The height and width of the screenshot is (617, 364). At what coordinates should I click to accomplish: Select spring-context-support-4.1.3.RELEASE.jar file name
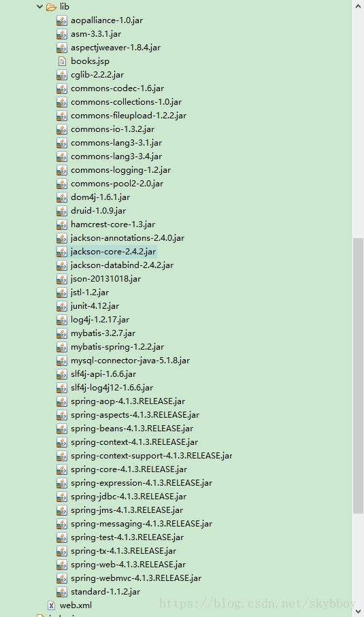click(x=152, y=456)
